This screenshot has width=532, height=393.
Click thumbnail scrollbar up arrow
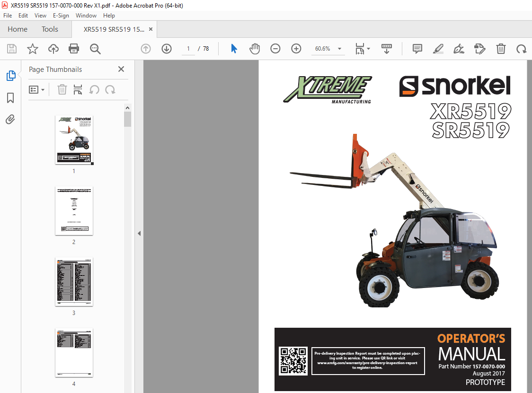[x=128, y=108]
